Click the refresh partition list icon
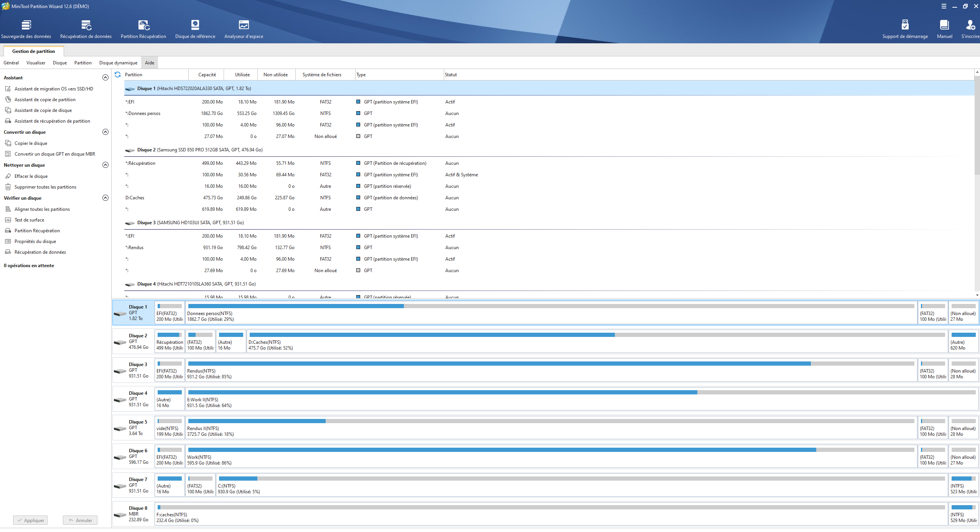Image resolution: width=980 pixels, height=532 pixels. pyautogui.click(x=118, y=75)
